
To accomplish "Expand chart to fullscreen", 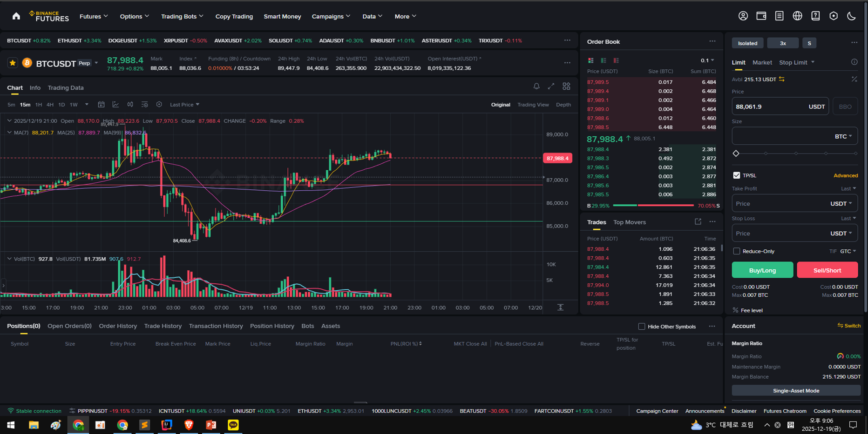I will [551, 86].
